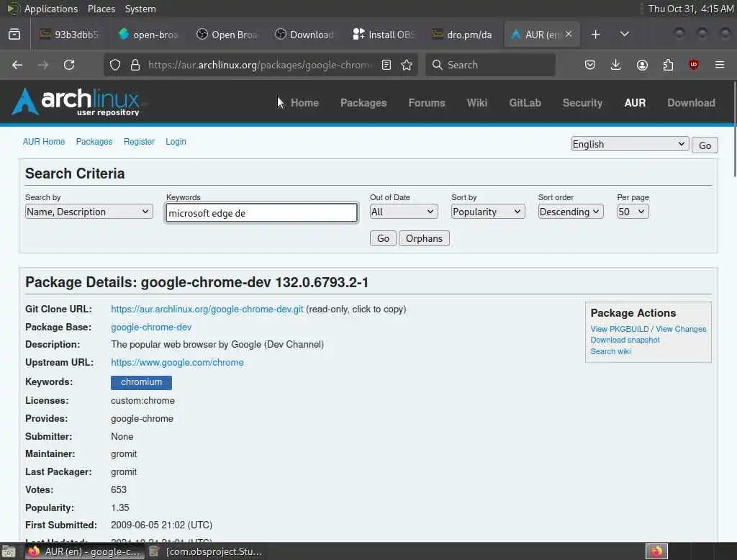Open the google-chrome-dev package base link
This screenshot has height=560, width=737.
pos(151,327)
